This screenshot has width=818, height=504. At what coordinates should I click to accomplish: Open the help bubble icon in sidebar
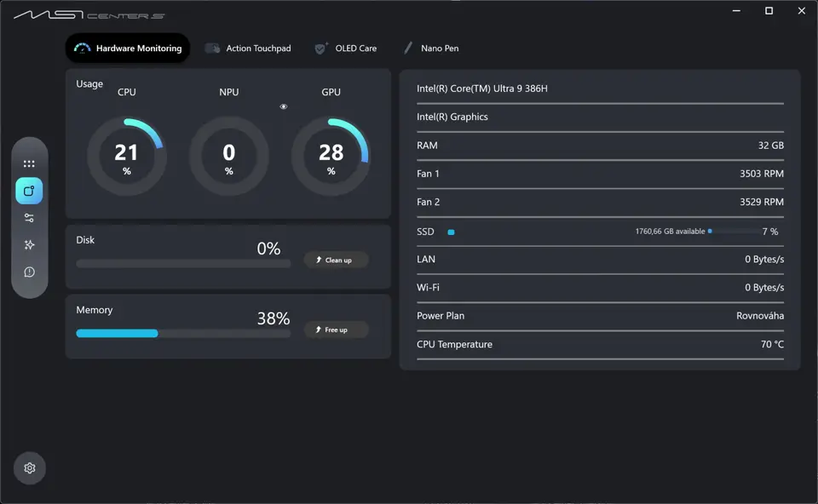29,272
